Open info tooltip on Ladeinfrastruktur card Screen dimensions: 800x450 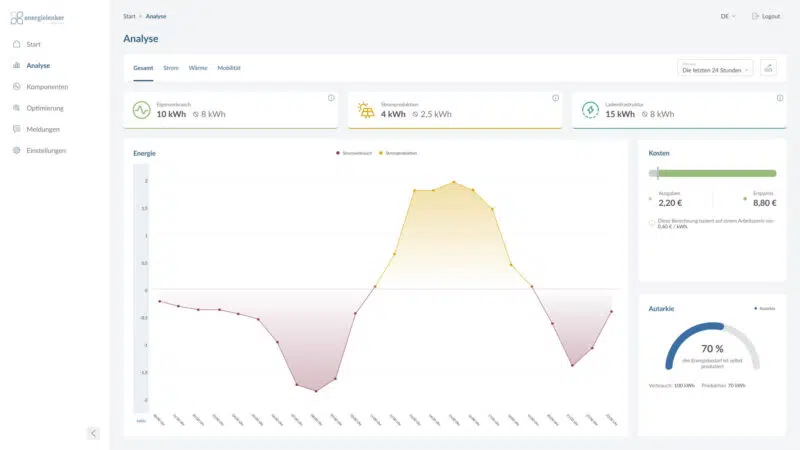[x=779, y=98]
